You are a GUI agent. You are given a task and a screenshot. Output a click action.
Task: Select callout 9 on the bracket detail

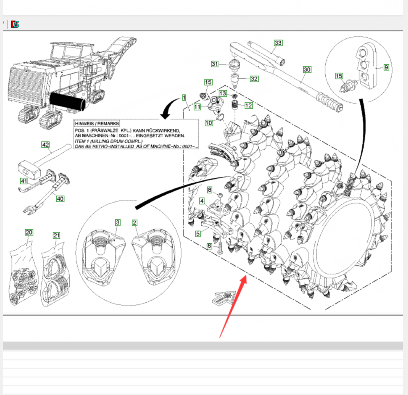[386, 67]
